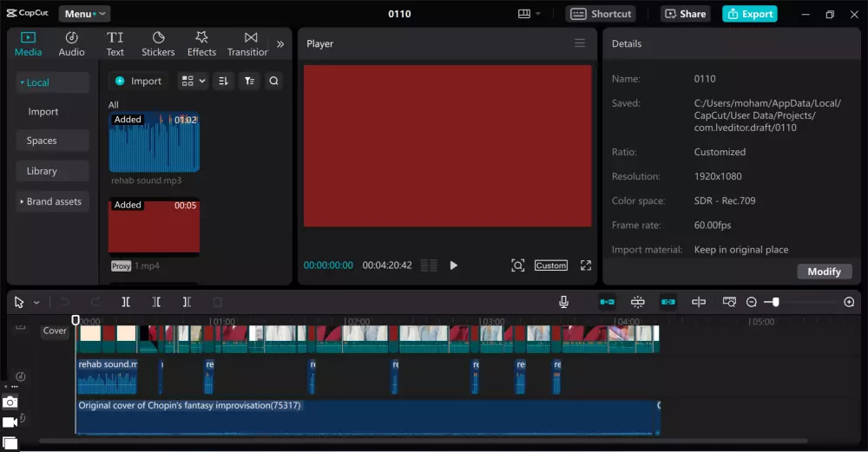Click the Export button
The height and width of the screenshot is (452, 868).
click(750, 14)
